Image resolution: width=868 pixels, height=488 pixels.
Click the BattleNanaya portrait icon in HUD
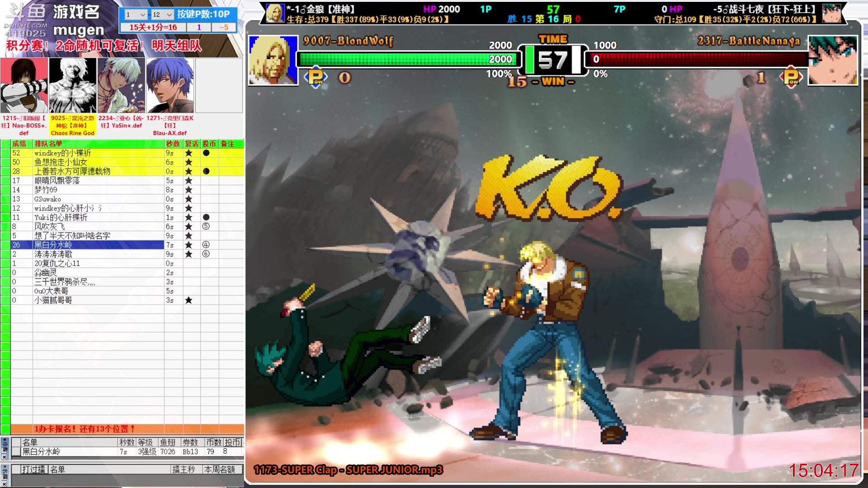coord(832,60)
